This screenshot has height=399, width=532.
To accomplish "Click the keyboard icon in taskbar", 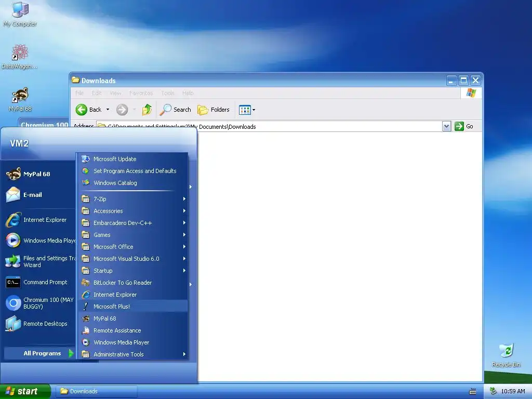I will 472,392.
